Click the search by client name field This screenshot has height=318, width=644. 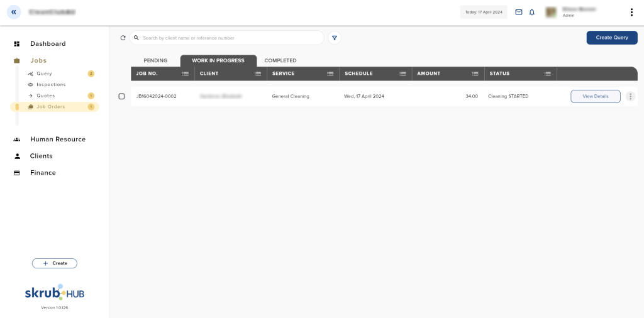click(226, 38)
